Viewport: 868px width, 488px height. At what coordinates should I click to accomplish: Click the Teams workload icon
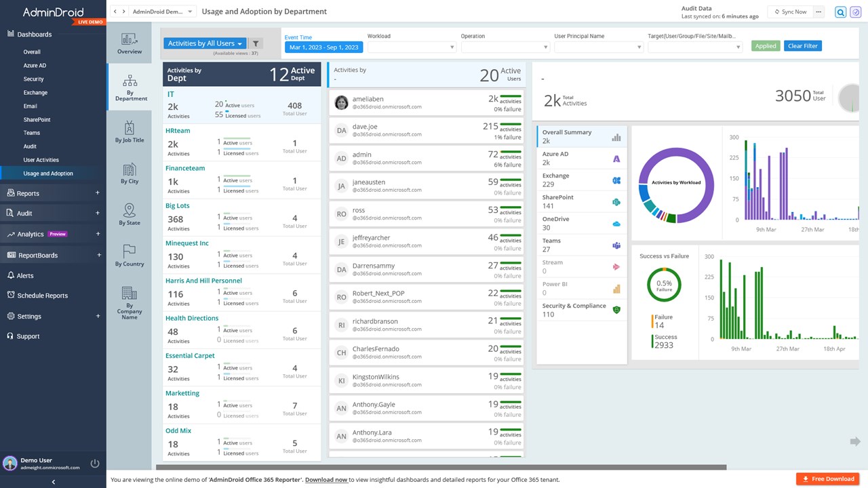(616, 245)
